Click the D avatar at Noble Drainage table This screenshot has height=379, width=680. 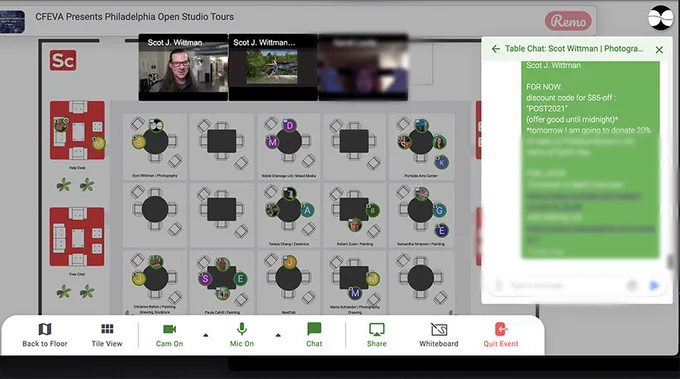click(289, 126)
